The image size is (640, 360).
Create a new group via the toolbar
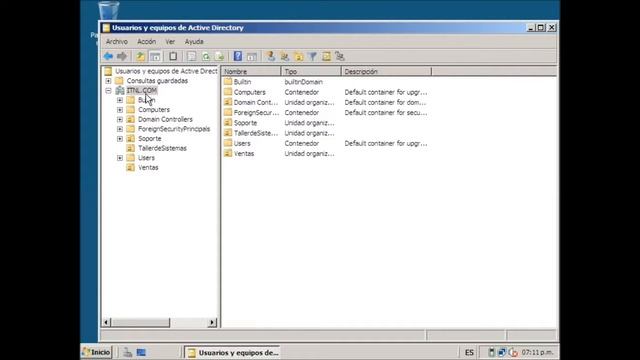[284, 56]
